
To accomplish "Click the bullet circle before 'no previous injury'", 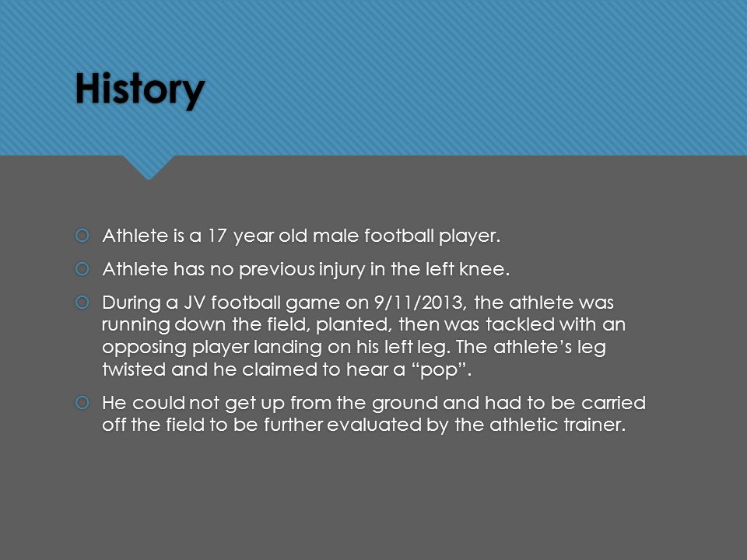I will click(82, 269).
